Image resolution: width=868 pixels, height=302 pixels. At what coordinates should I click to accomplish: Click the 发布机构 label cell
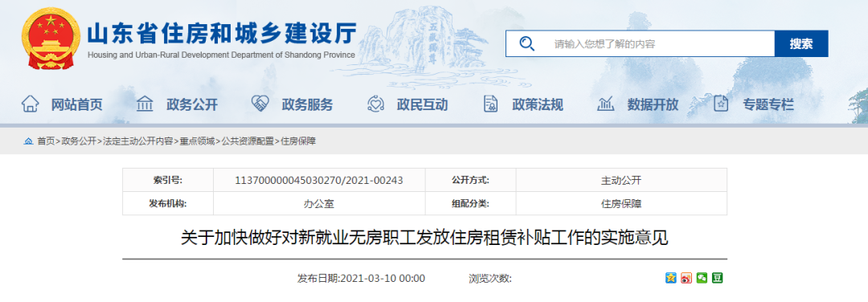point(168,203)
